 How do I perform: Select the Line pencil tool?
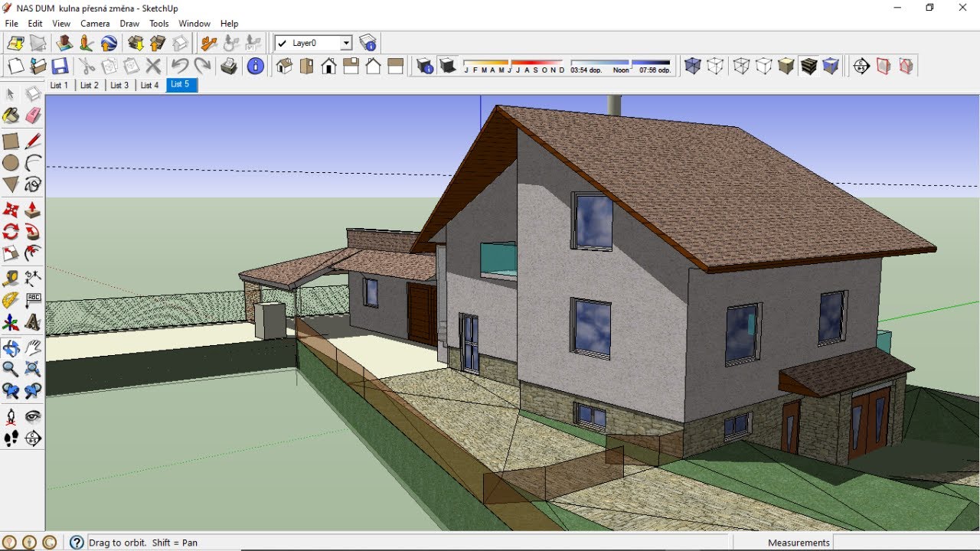pyautogui.click(x=33, y=141)
